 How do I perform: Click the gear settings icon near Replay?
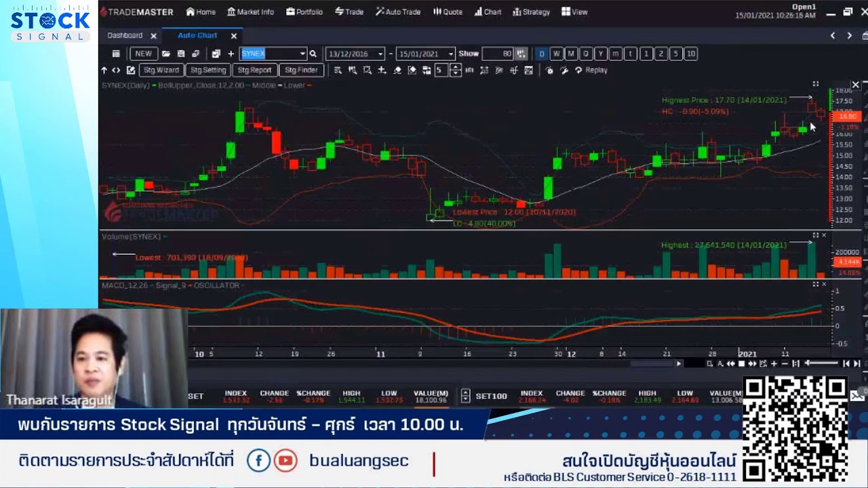[x=549, y=70]
